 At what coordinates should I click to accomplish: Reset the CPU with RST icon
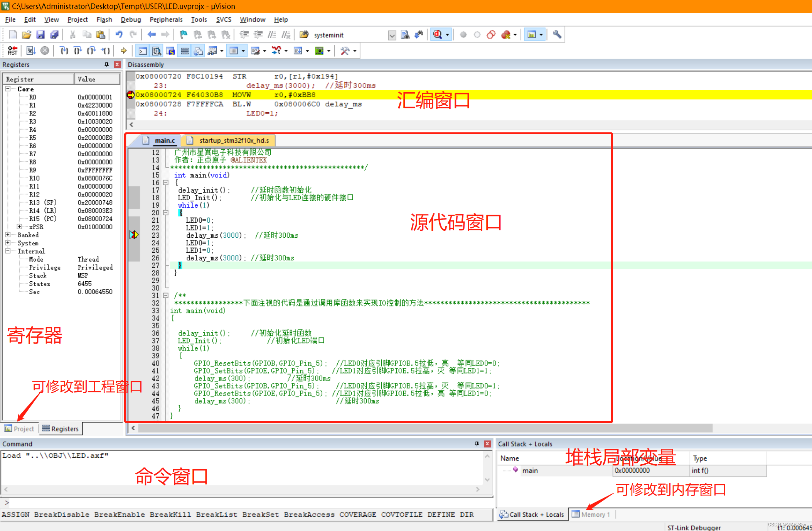pyautogui.click(x=12, y=51)
